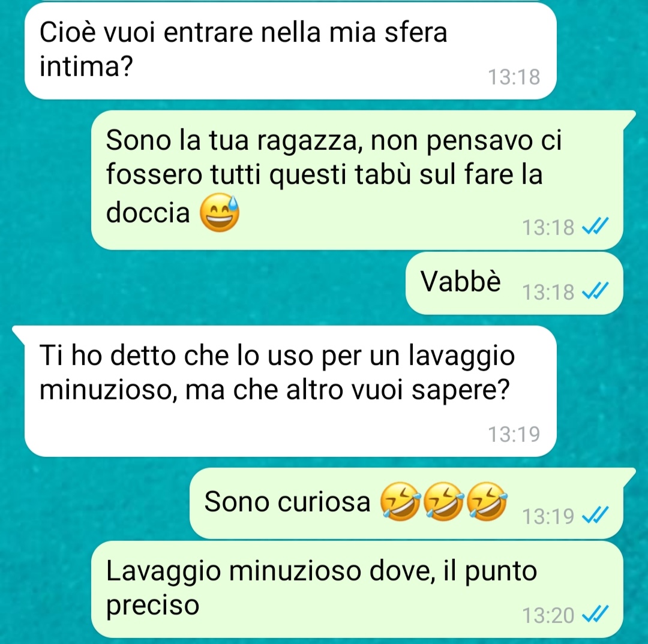648x644 pixels.
Task: Select the 'Cioè vuoi entrare nella mia sfera intima?' message
Action: click(290, 50)
